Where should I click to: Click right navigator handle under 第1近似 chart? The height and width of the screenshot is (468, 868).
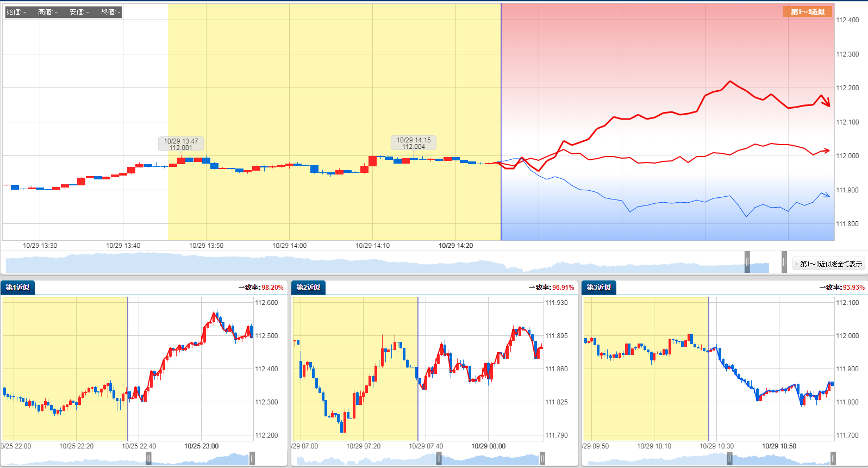[252, 459]
